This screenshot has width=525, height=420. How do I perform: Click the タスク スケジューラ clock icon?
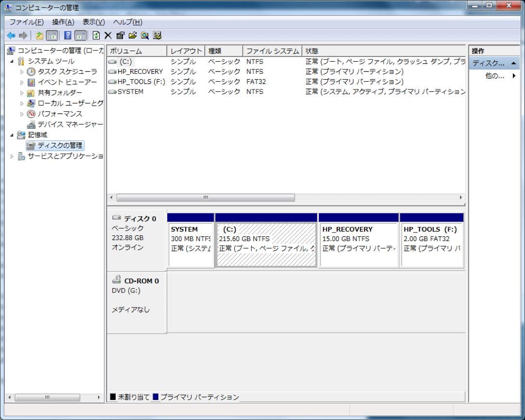click(x=31, y=71)
